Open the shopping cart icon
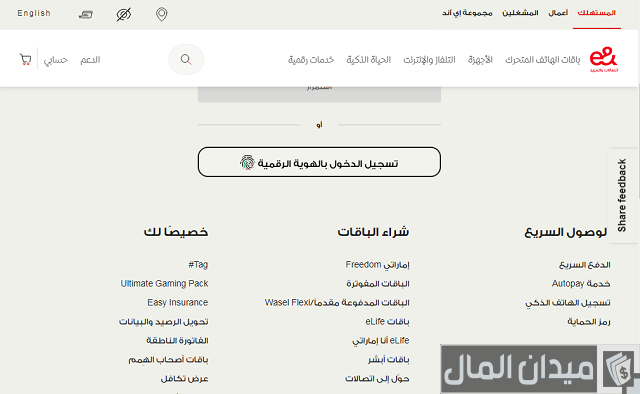The image size is (640, 394). click(25, 60)
